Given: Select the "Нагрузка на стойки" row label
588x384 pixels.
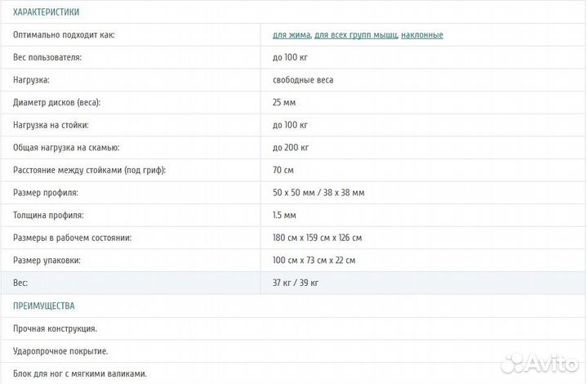Looking at the screenshot, I should click(x=51, y=125).
